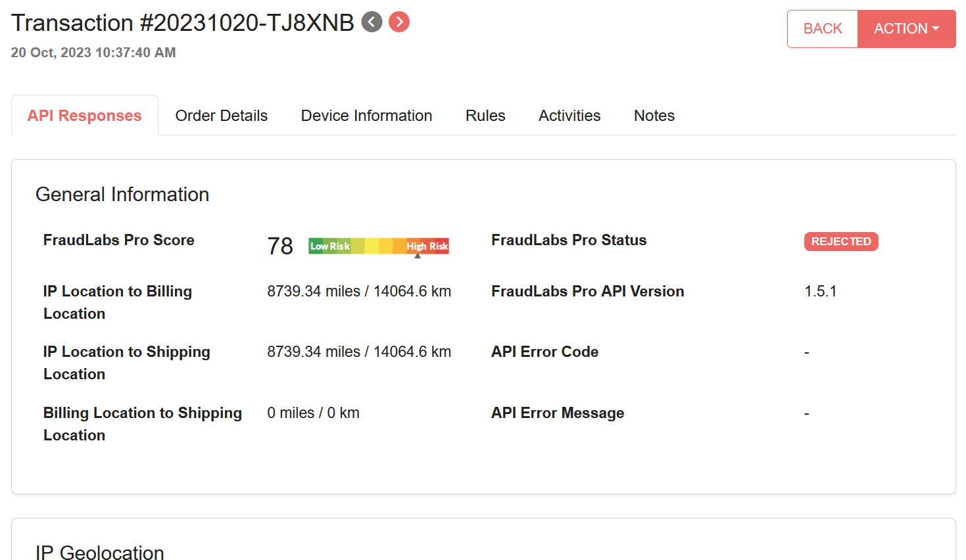Click the Billing Location to Shipping Location label
The height and width of the screenshot is (560, 966).
[143, 424]
